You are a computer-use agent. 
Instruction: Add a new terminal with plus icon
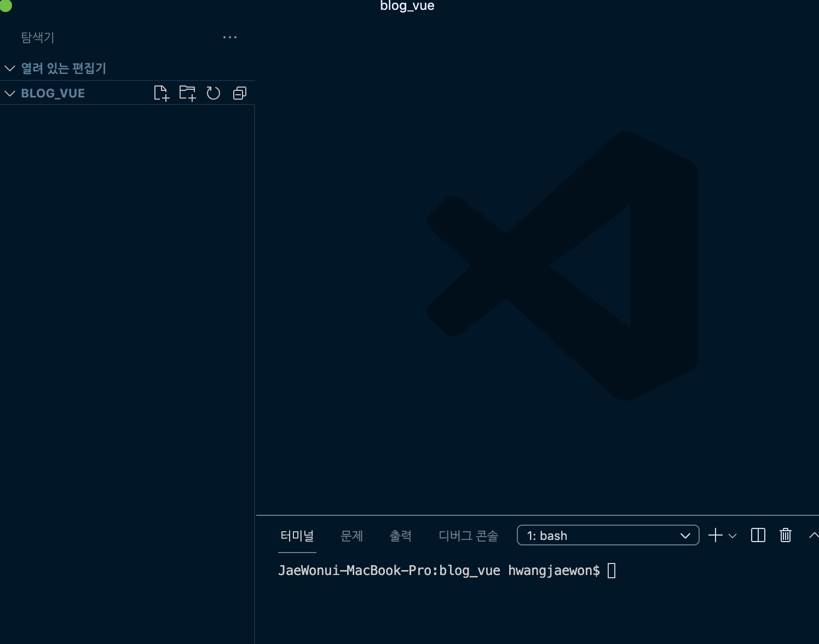(715, 535)
